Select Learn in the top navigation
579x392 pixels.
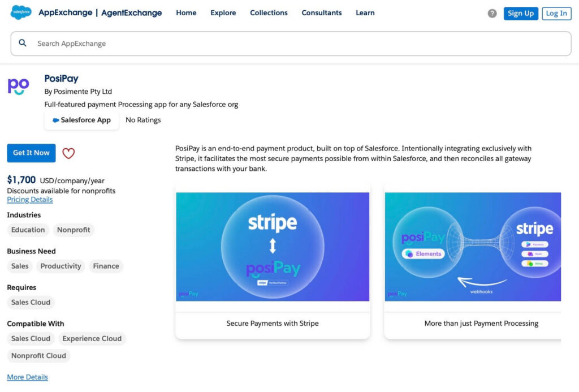pyautogui.click(x=365, y=13)
